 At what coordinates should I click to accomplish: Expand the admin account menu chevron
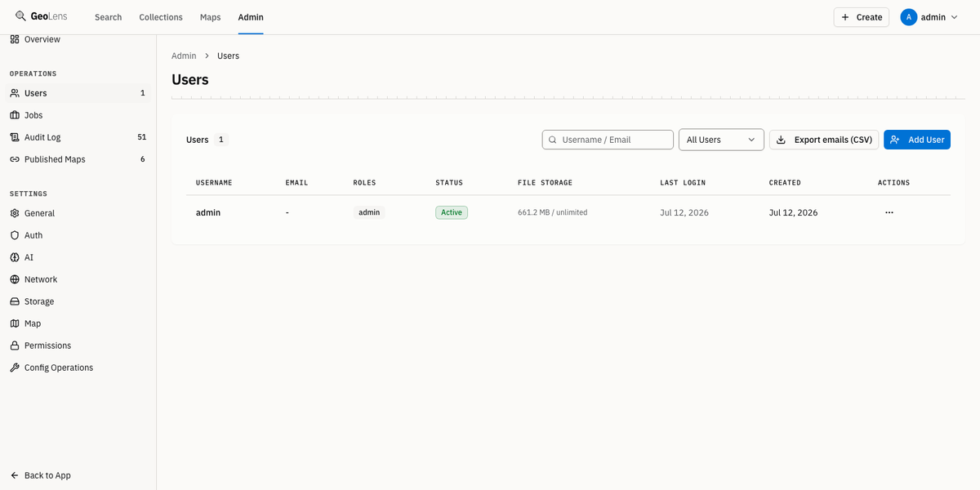[x=954, y=17]
